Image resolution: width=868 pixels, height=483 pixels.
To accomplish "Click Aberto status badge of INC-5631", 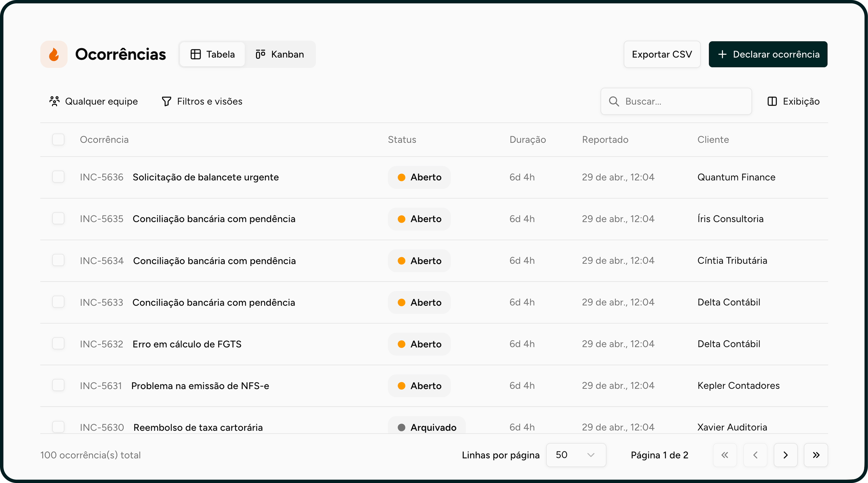I will pos(419,386).
